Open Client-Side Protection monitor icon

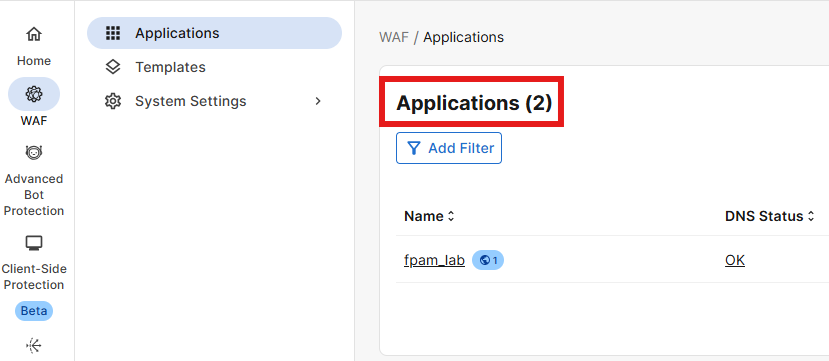pyautogui.click(x=34, y=243)
